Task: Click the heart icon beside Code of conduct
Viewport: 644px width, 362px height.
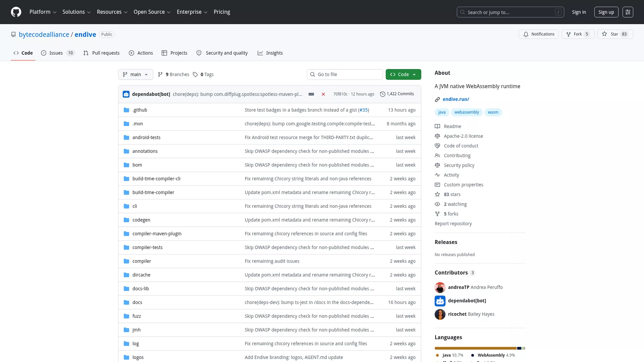Action: point(437,146)
